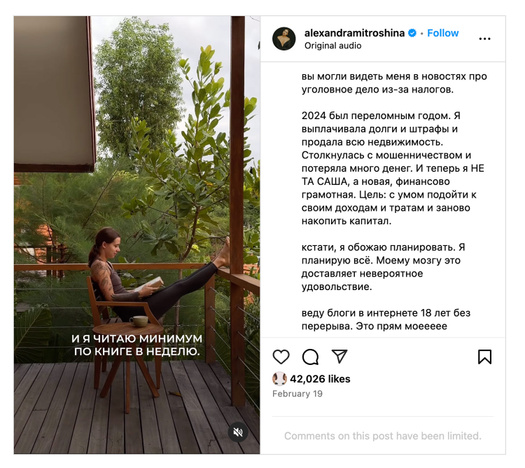This screenshot has width=525, height=468.
Task: Open the alexandramitroshina username link
Action: click(x=354, y=33)
